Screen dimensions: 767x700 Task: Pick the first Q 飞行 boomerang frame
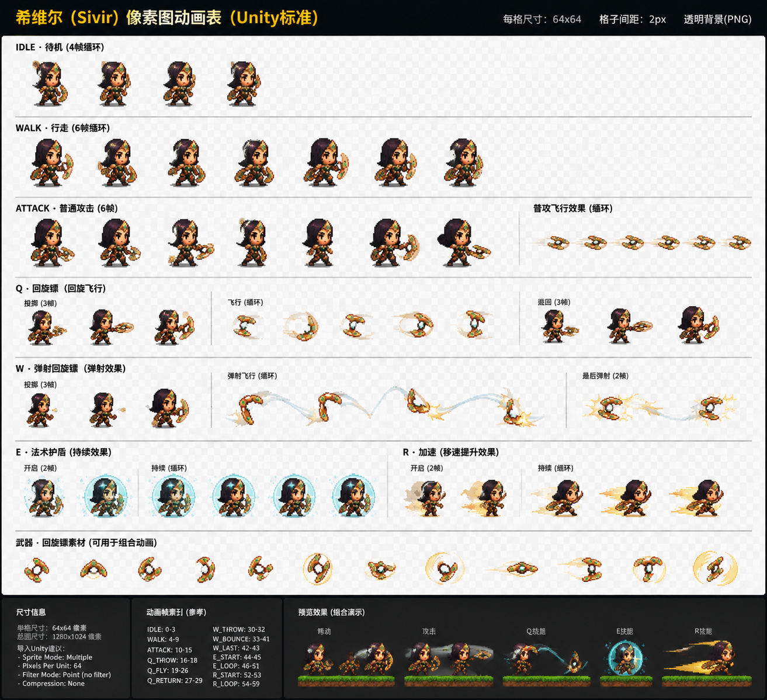coord(247,326)
